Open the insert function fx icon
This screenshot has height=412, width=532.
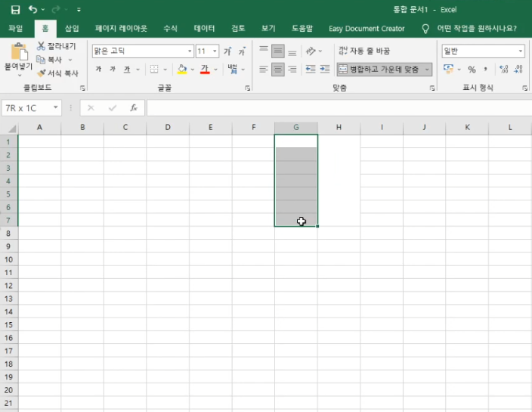point(134,108)
